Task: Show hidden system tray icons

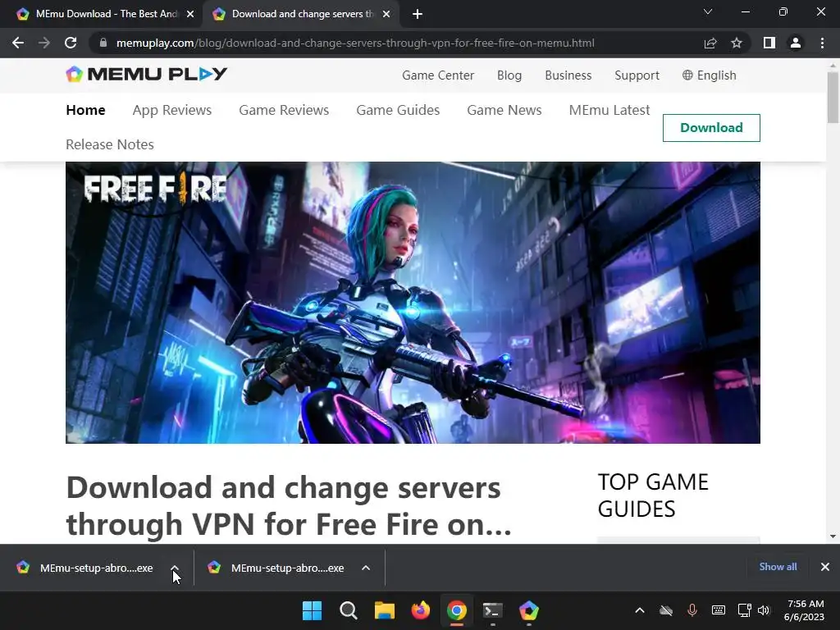Action: tap(640, 610)
